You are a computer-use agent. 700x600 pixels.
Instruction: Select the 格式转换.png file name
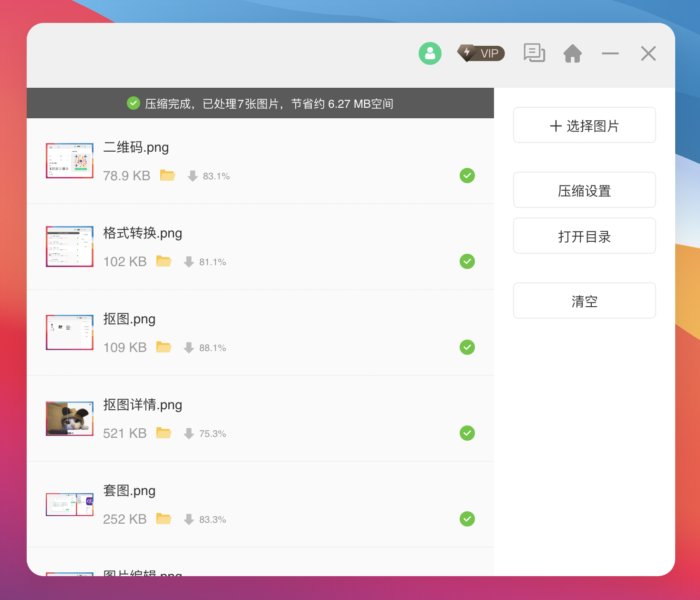coord(143,233)
